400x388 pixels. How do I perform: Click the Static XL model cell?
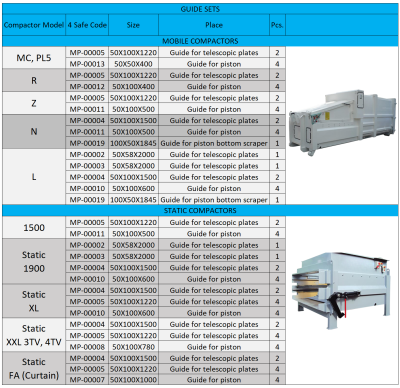[34, 301]
